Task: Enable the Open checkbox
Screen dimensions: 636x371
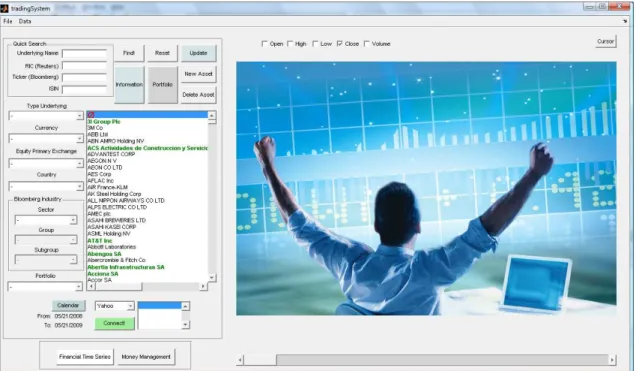Action: click(264, 44)
